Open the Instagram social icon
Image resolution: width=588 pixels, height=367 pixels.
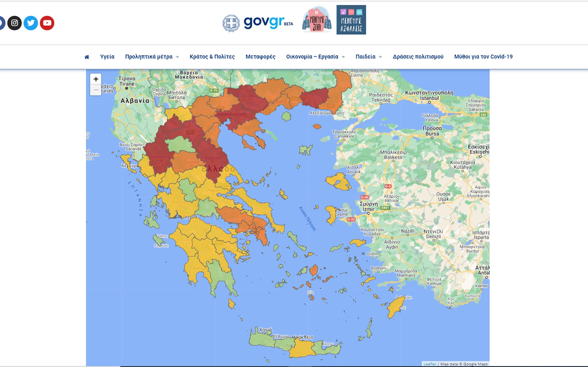pos(14,23)
